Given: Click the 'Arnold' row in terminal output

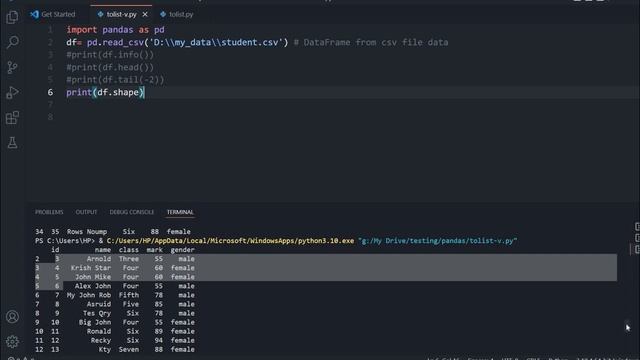Looking at the screenshot, I should 115,259.
